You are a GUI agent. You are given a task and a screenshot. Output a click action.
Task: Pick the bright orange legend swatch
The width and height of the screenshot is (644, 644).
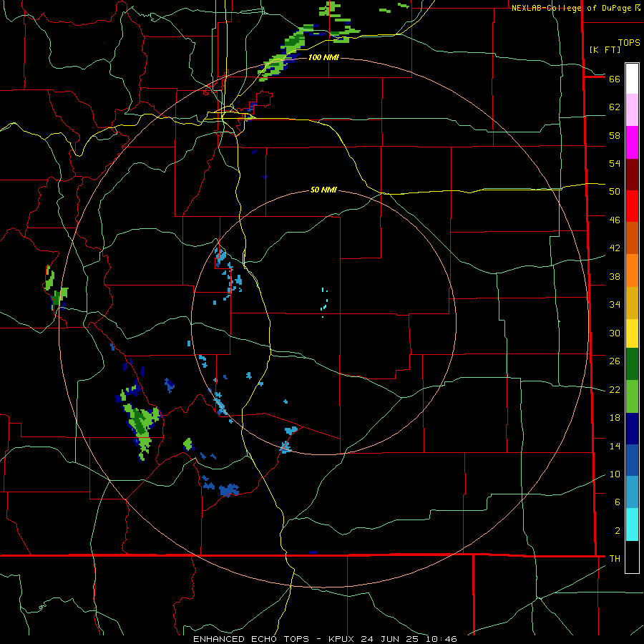[632, 270]
